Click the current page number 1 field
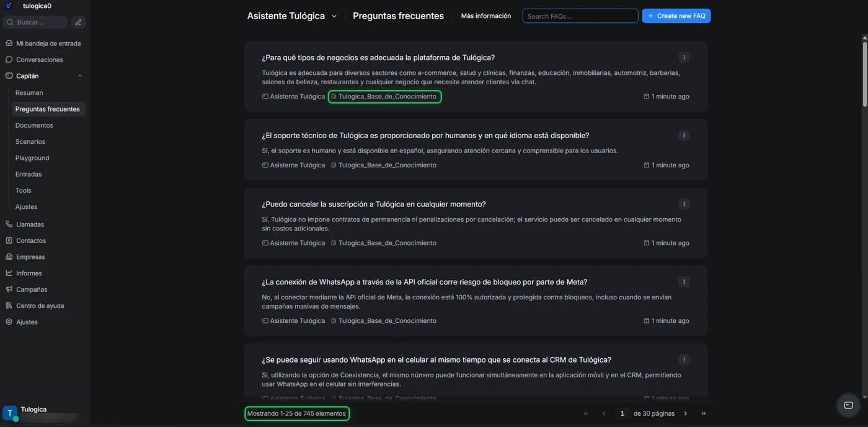The image size is (868, 427). point(622,413)
